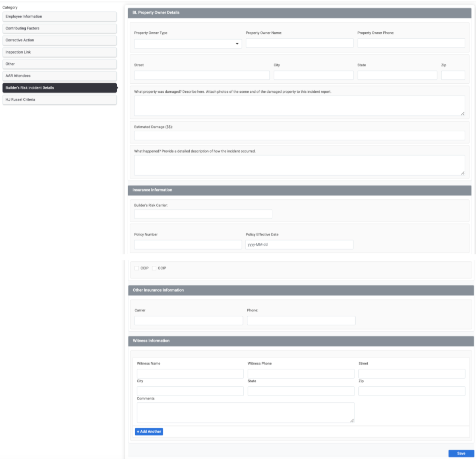Open HJ Russel Criteria category

60,99
